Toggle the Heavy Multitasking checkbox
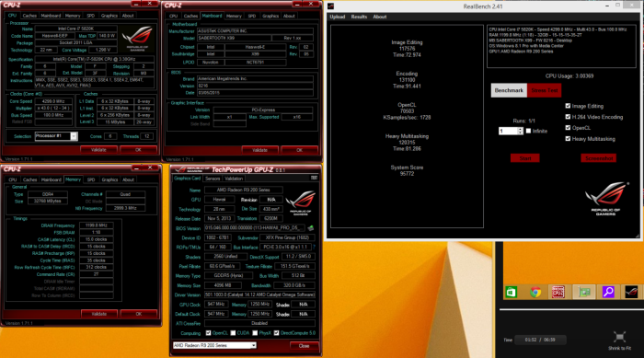 (568, 139)
